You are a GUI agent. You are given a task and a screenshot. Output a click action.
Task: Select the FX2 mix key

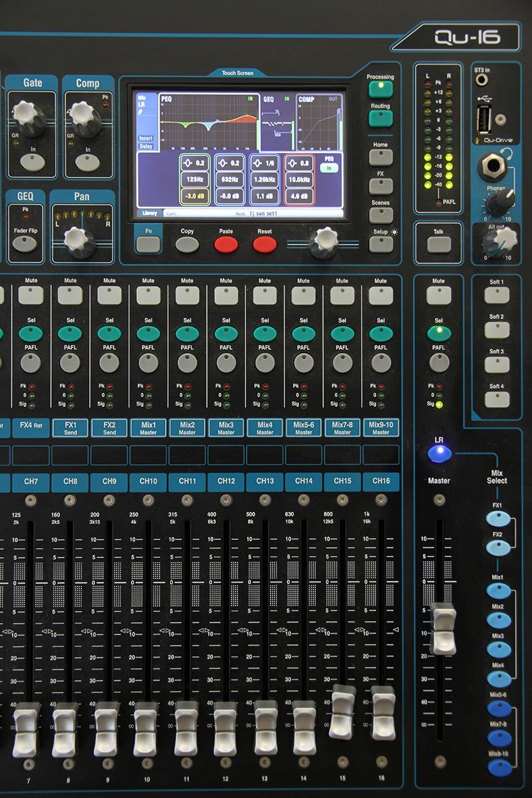click(x=499, y=547)
